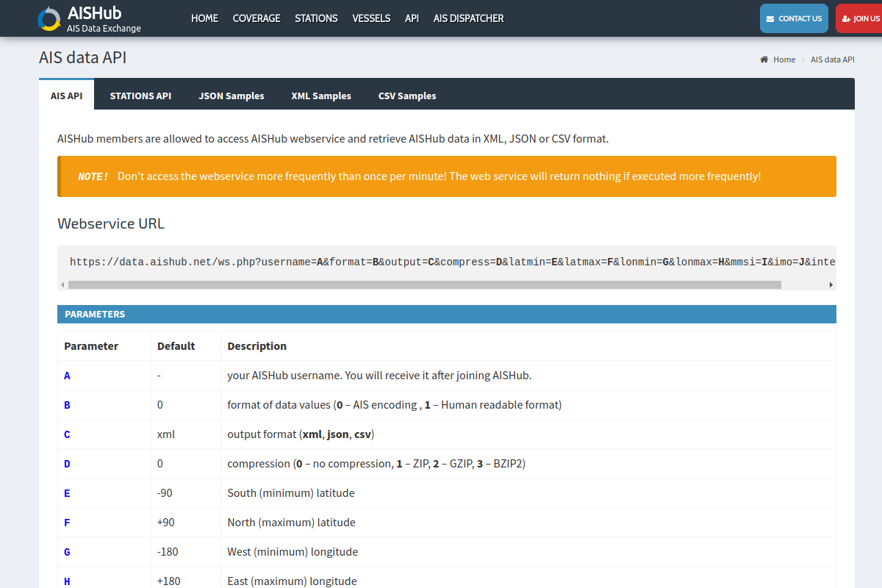882x588 pixels.
Task: Open the API menu item
Action: (x=412, y=18)
